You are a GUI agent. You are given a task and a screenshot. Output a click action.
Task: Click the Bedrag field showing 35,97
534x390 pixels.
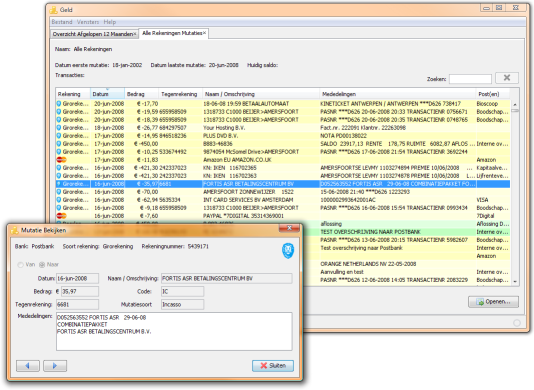click(80, 292)
